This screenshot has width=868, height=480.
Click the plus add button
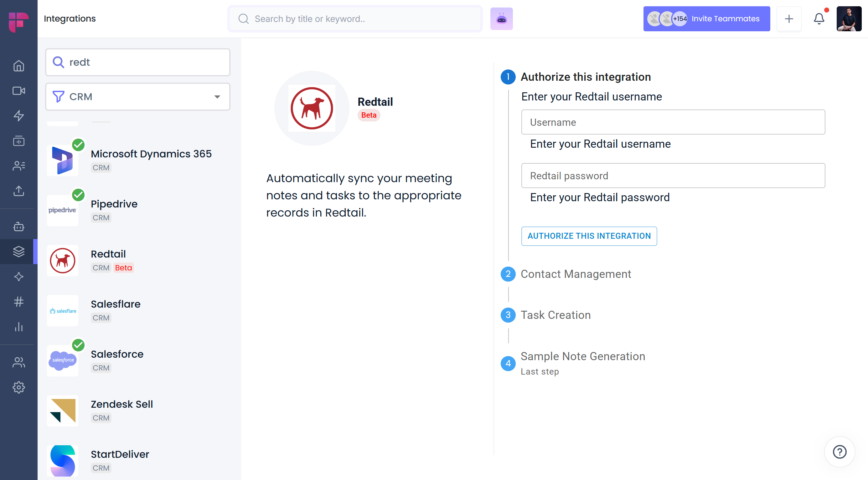coord(788,19)
